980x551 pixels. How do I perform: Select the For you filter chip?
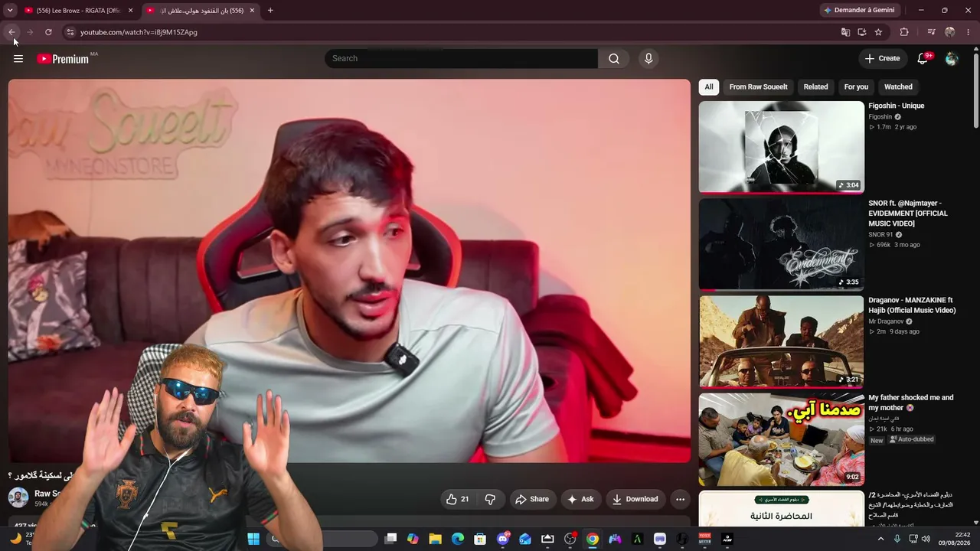(856, 86)
